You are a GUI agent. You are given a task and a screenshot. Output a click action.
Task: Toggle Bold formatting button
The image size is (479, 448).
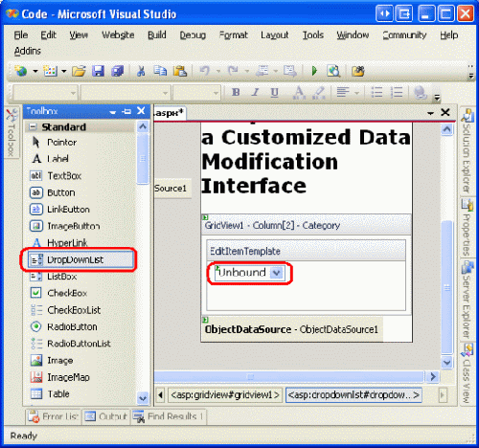[x=236, y=92]
